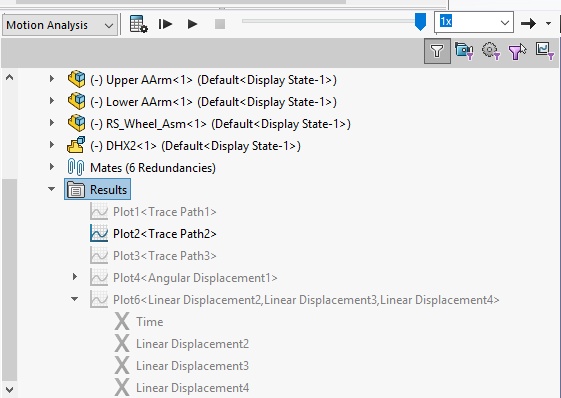The height and width of the screenshot is (398, 561).
Task: Click the Results folder icon
Action: [76, 189]
